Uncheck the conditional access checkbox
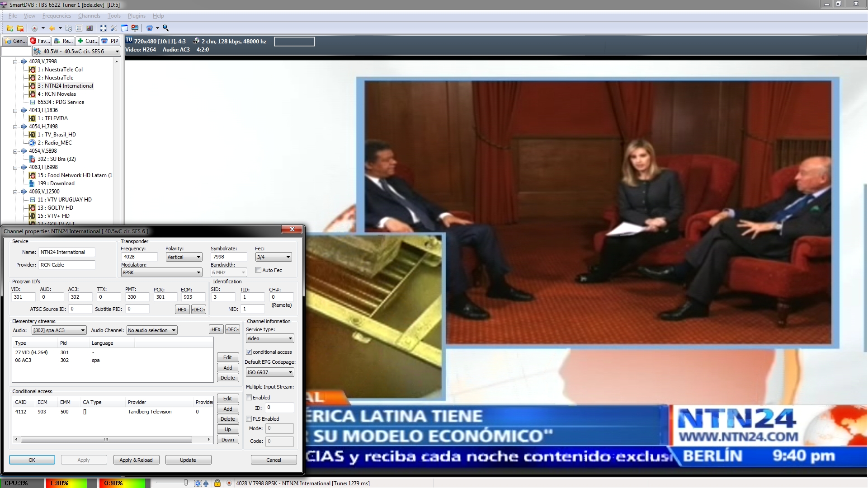Image resolution: width=868 pixels, height=488 pixels. coord(249,352)
